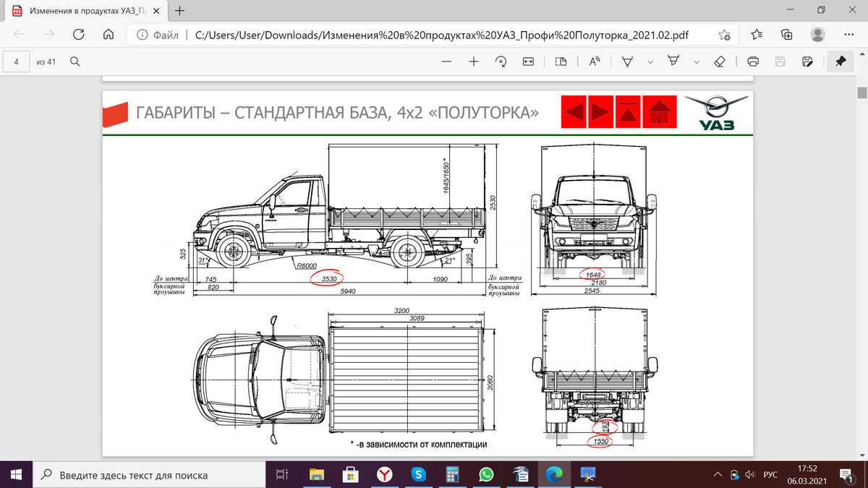This screenshot has width=868, height=488.
Task: Toggle pin toolbar button
Action: [x=841, y=62]
